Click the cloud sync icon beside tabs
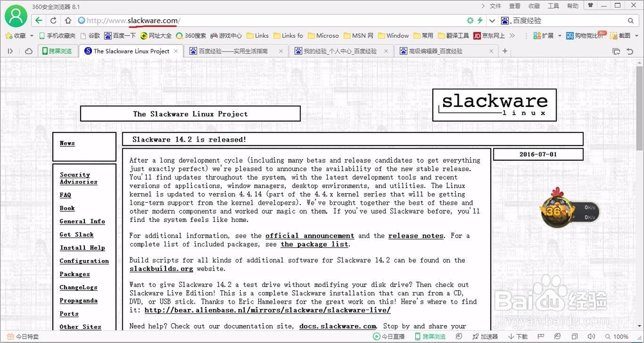 coord(29,51)
